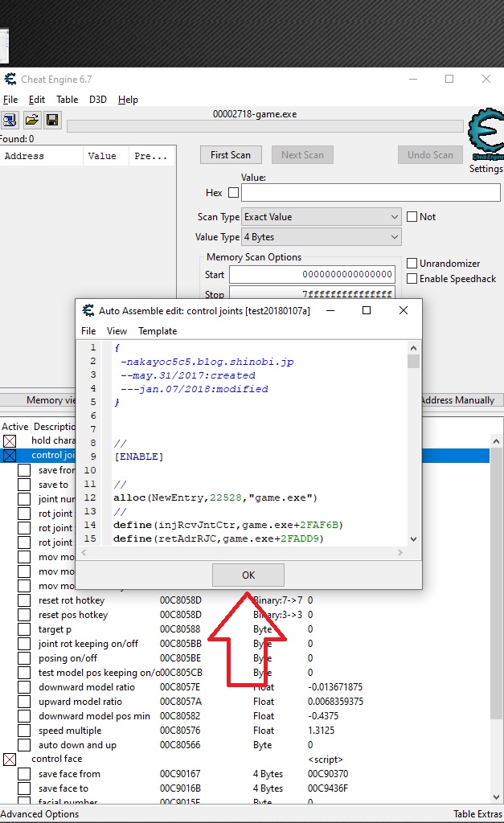Open File menu in Auto Assemble dialog

88,331
